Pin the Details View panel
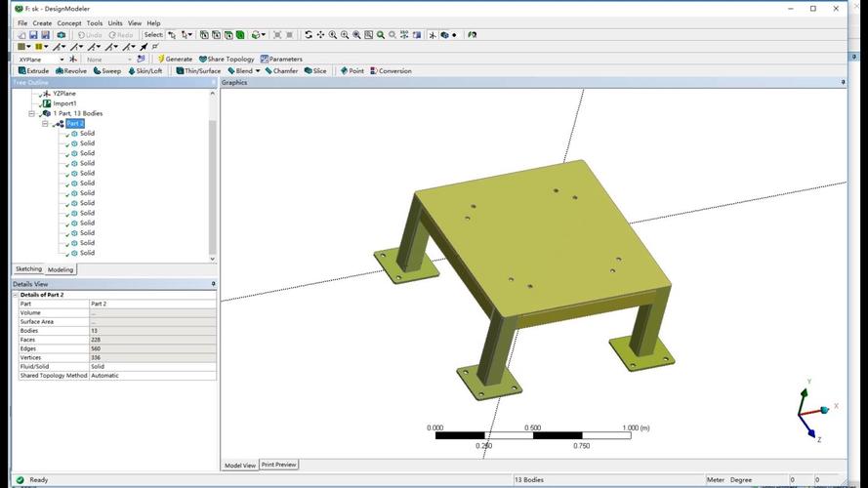Viewport: 868px width, 488px height. tap(214, 284)
